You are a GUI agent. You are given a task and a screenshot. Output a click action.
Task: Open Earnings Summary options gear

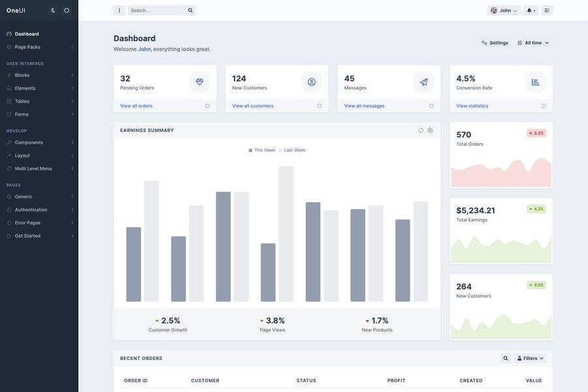[429, 129]
